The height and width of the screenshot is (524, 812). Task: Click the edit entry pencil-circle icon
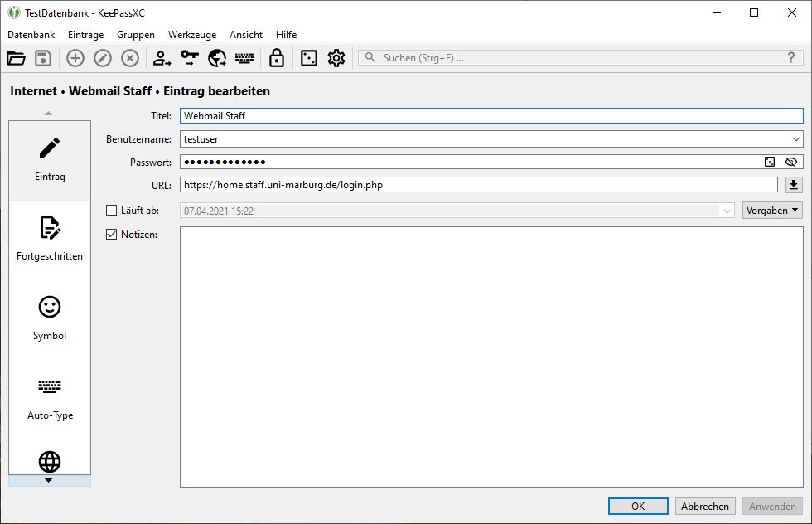coord(103,58)
